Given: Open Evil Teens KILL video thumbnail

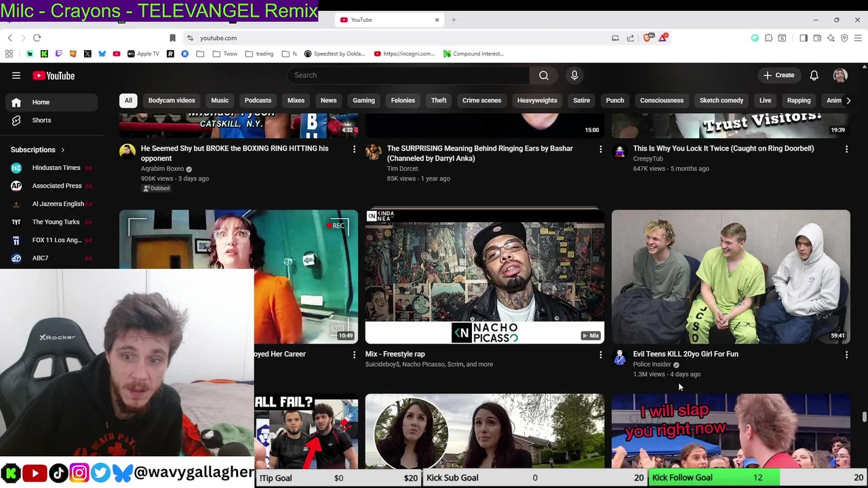Looking at the screenshot, I should pyautogui.click(x=730, y=277).
